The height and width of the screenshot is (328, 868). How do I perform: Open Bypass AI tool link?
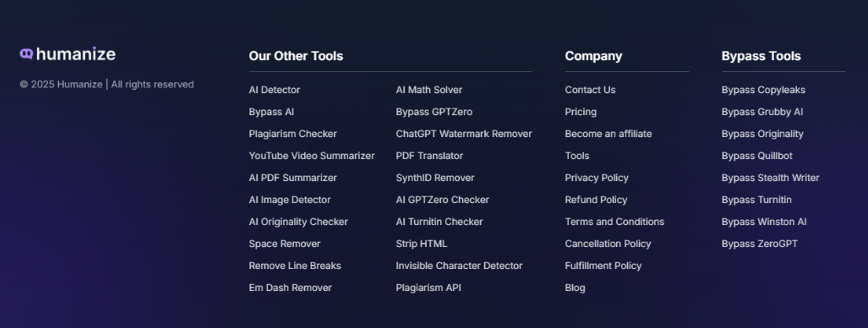pos(271,112)
